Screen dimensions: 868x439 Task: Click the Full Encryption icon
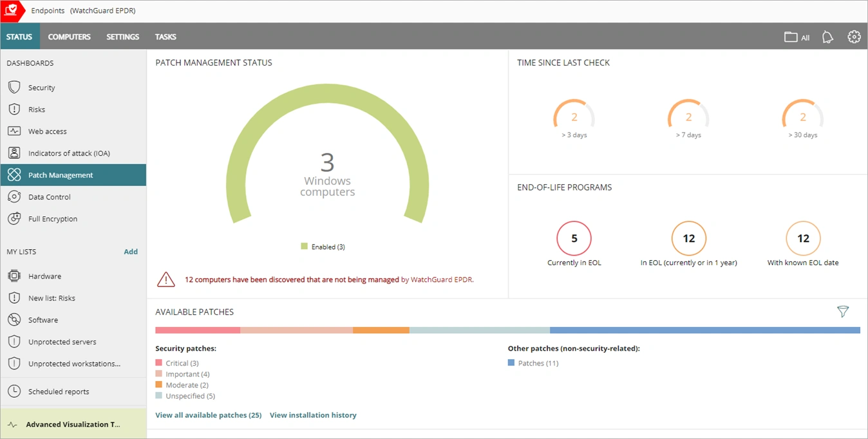14,219
